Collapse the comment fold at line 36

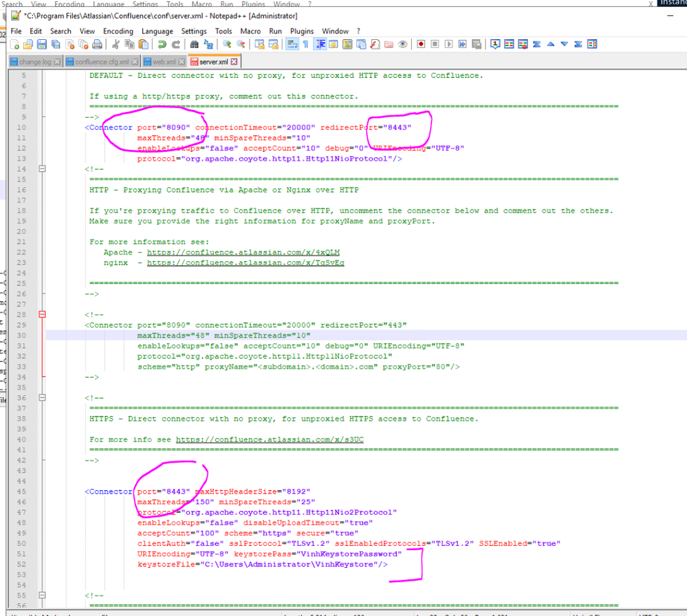[x=42, y=397]
